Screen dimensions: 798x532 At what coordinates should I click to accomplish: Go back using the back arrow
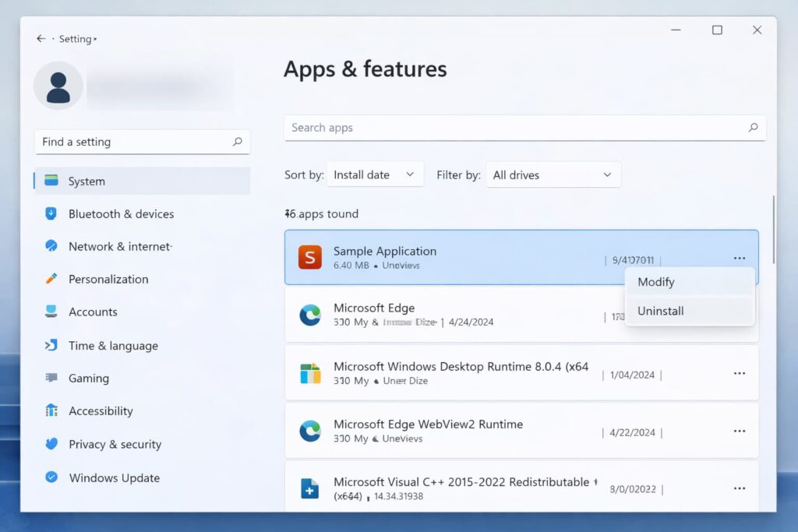click(41, 39)
